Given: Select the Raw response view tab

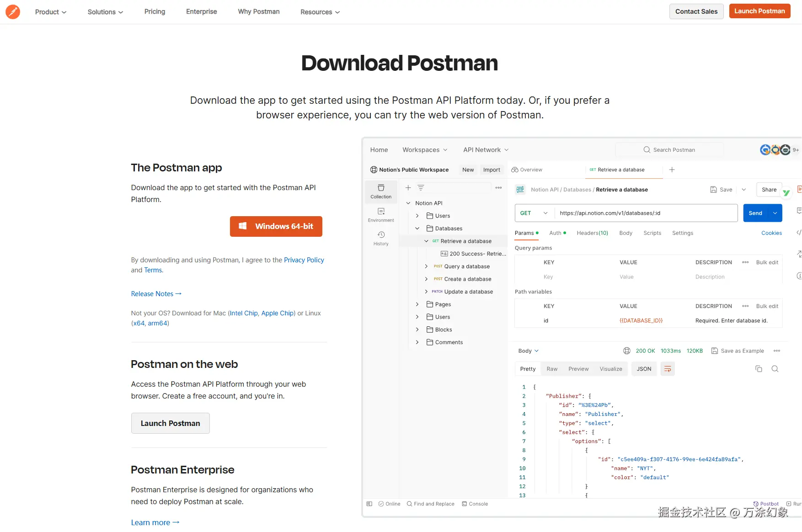Looking at the screenshot, I should [x=552, y=369].
